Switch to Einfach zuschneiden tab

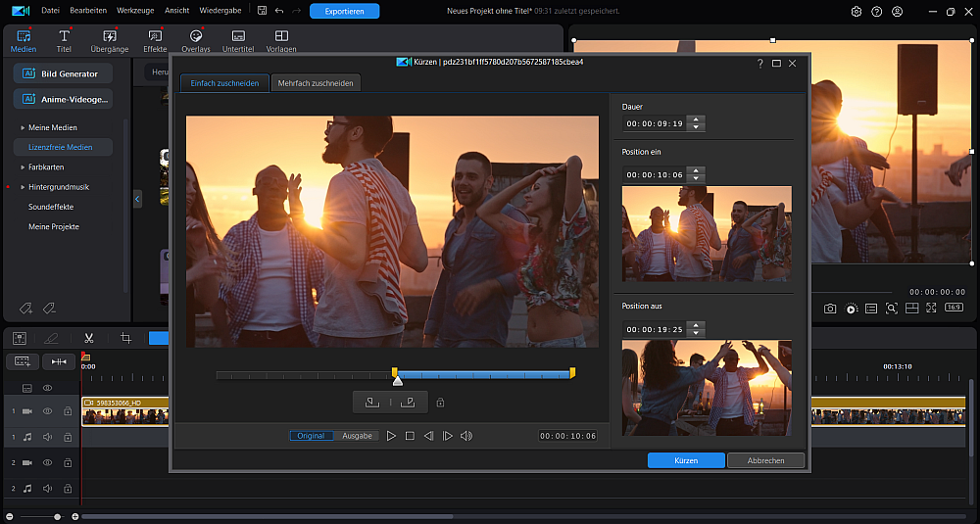pyautogui.click(x=224, y=83)
